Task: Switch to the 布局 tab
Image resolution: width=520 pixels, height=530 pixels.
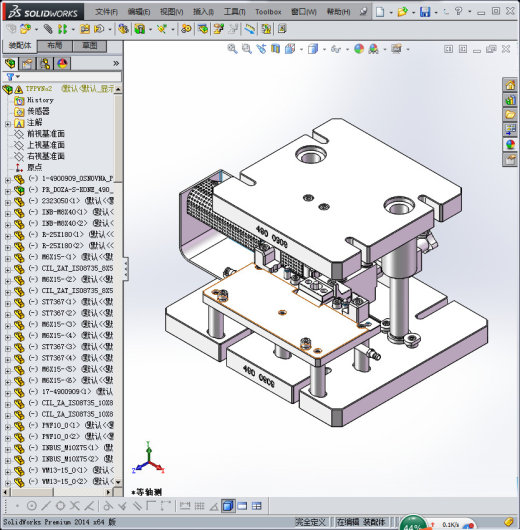Action: [55, 46]
